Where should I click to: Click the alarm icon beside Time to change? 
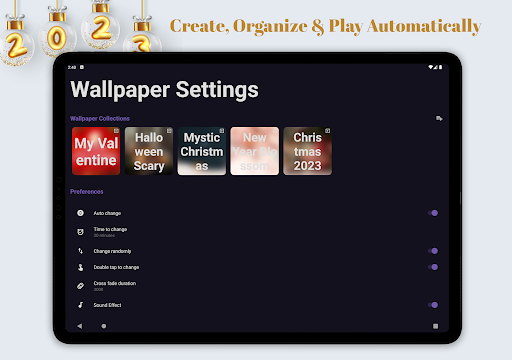tap(80, 232)
